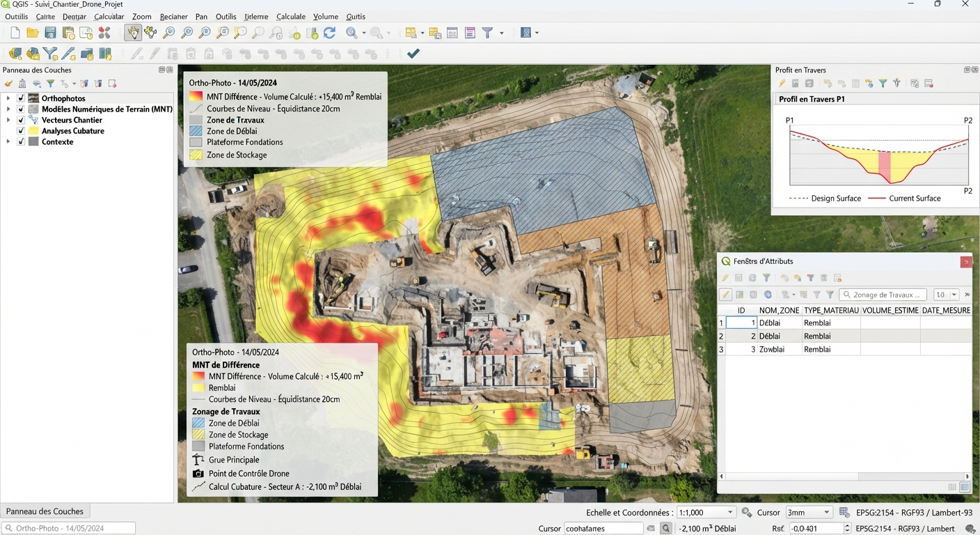
Task: Open the Volume menu
Action: pos(326,16)
